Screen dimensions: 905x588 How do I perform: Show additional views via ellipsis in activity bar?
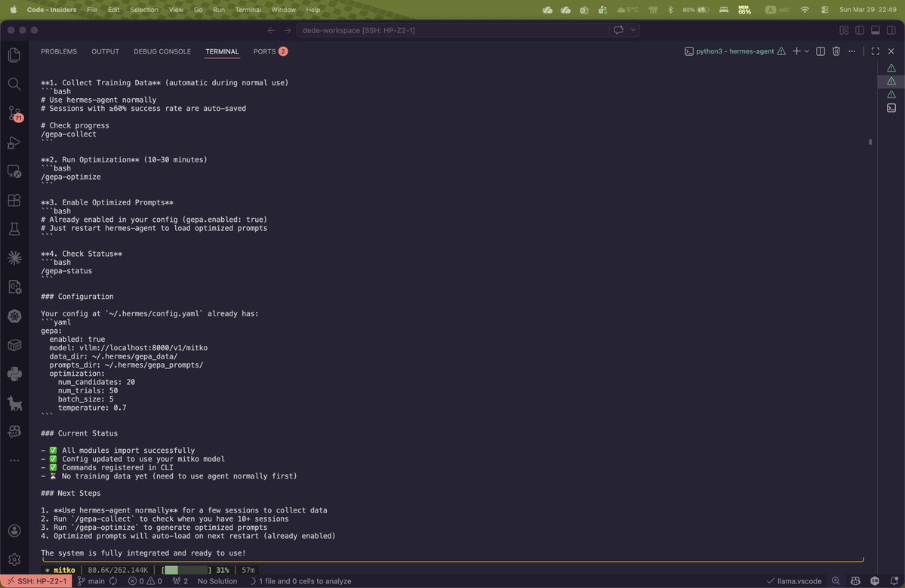pos(14,460)
